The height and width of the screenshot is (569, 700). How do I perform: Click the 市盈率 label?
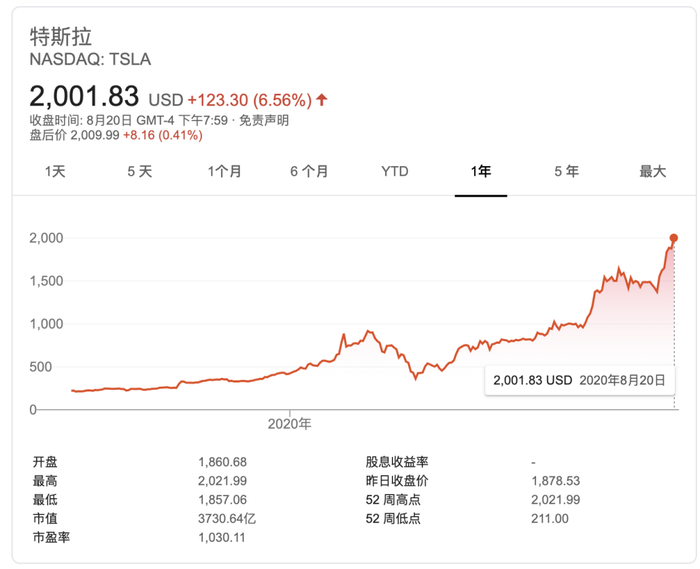click(x=51, y=537)
